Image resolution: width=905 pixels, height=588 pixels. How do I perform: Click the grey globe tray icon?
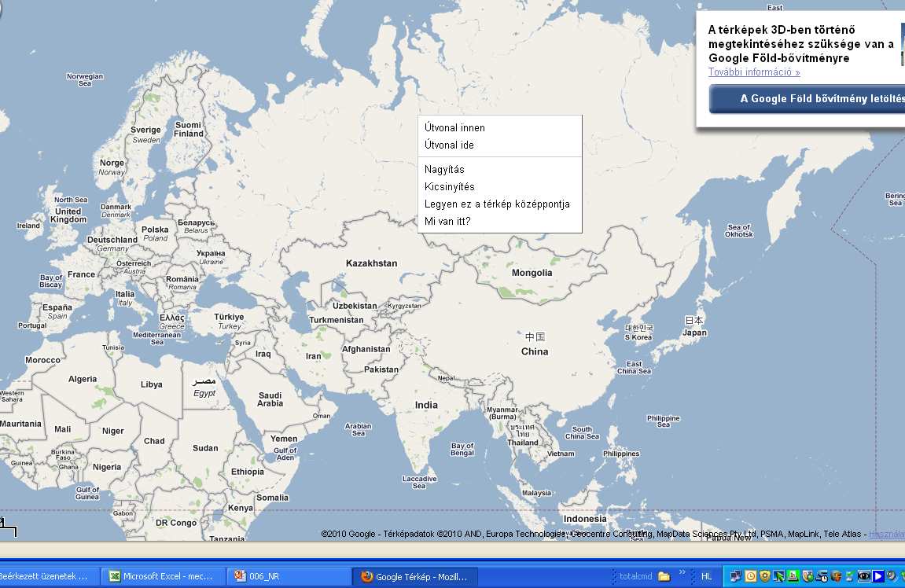click(892, 575)
